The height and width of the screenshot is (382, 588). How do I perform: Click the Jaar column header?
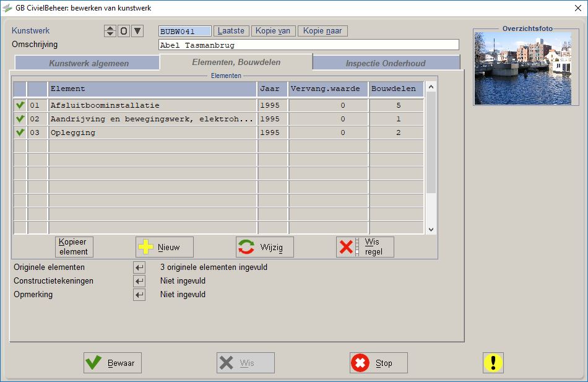272,89
